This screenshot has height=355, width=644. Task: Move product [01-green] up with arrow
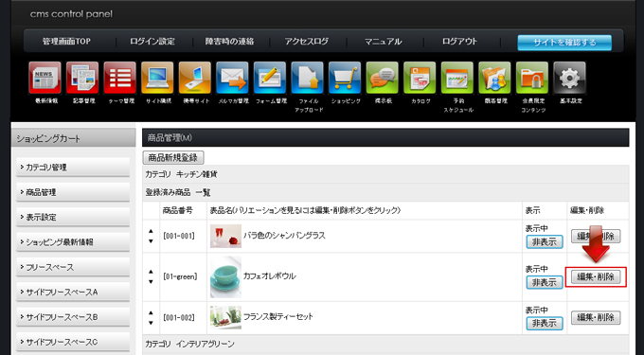(151, 272)
